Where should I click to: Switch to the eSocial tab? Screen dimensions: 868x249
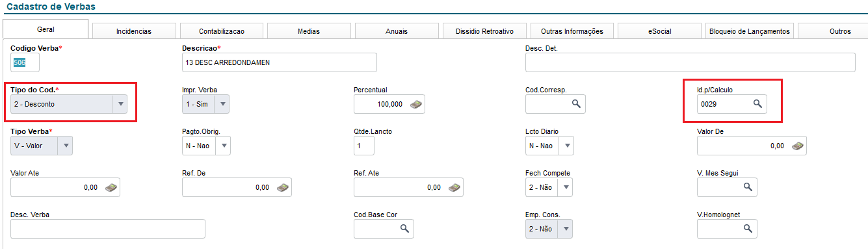pos(660,31)
